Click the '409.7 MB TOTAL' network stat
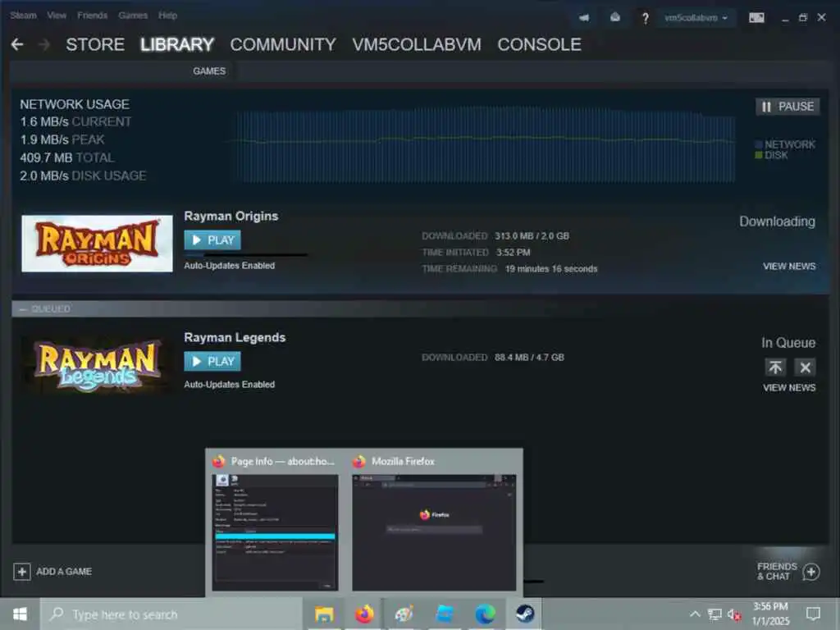This screenshot has width=840, height=630. (x=67, y=158)
